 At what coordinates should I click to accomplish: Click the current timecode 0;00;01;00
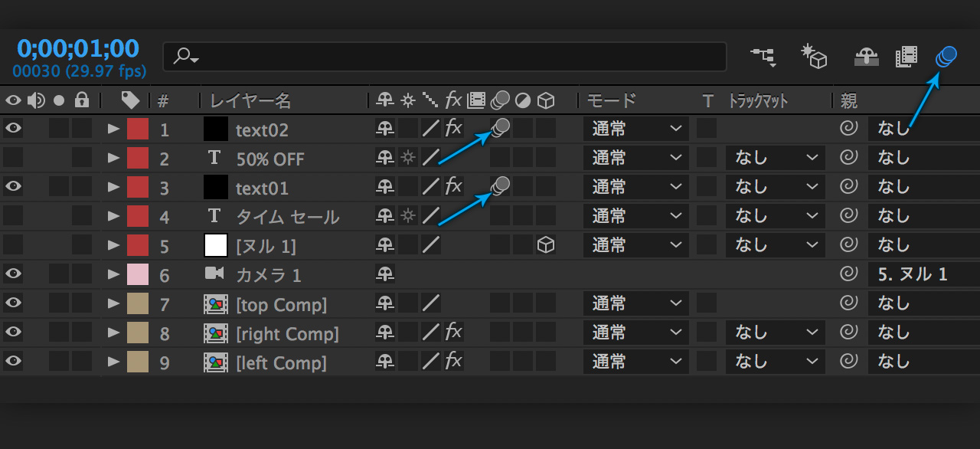click(77, 49)
